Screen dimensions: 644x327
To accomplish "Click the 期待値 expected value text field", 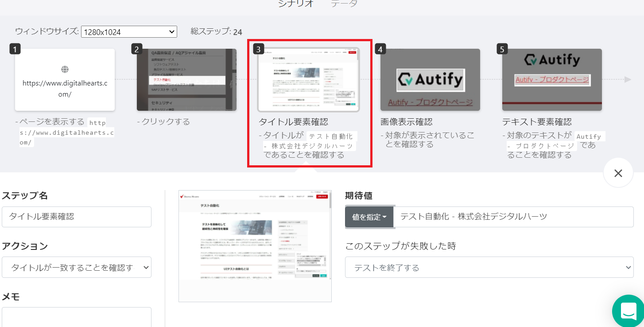I will pyautogui.click(x=513, y=217).
